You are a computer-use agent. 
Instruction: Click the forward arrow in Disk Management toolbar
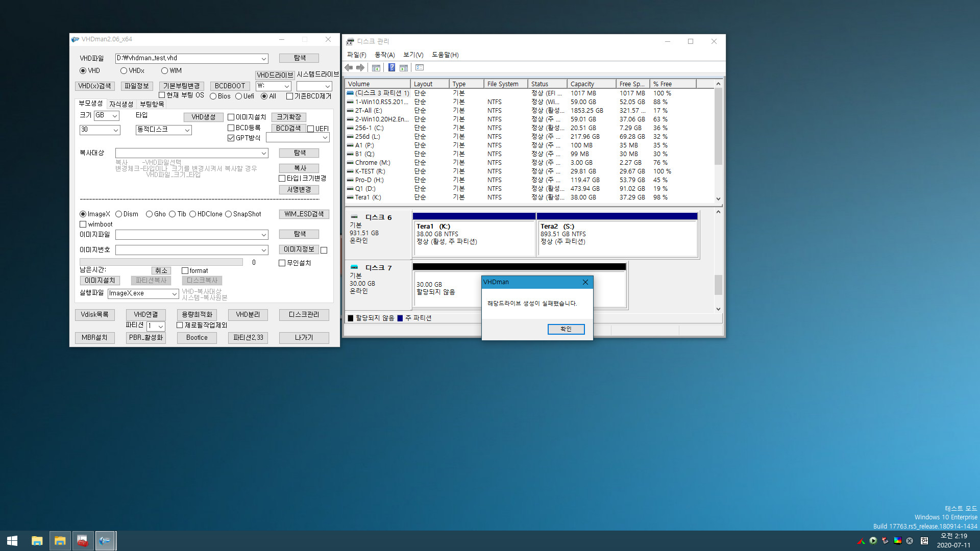click(360, 68)
